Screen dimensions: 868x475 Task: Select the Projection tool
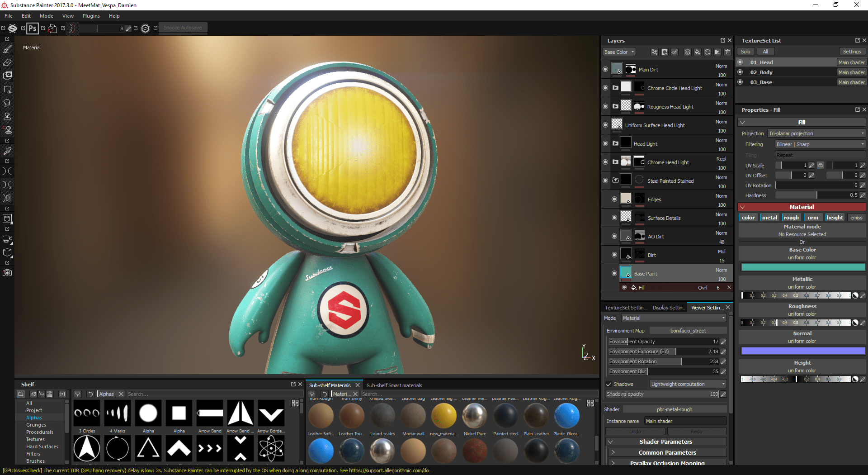(7, 76)
